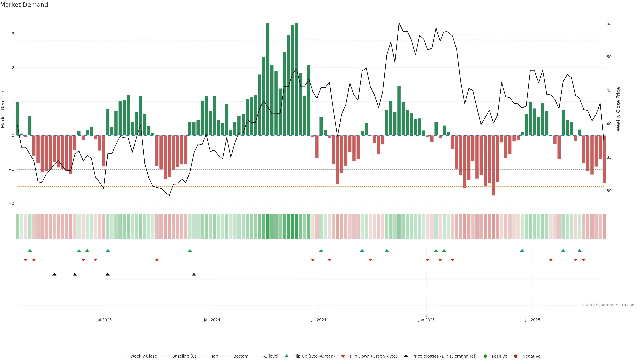Click the darkest green heatmap strip cell
This screenshot has width=644, height=362.
[296, 226]
